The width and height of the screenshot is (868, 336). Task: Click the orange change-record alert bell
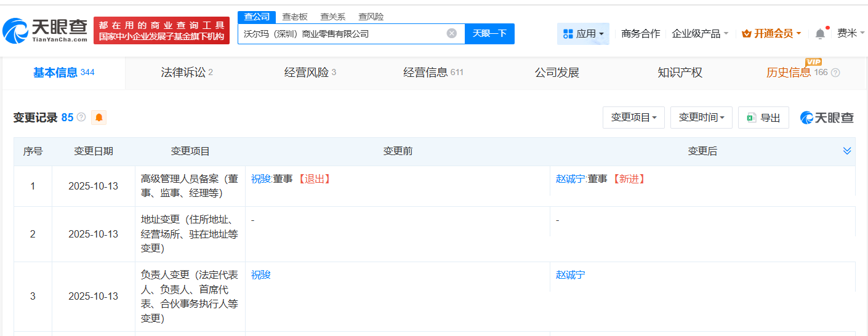pyautogui.click(x=98, y=118)
